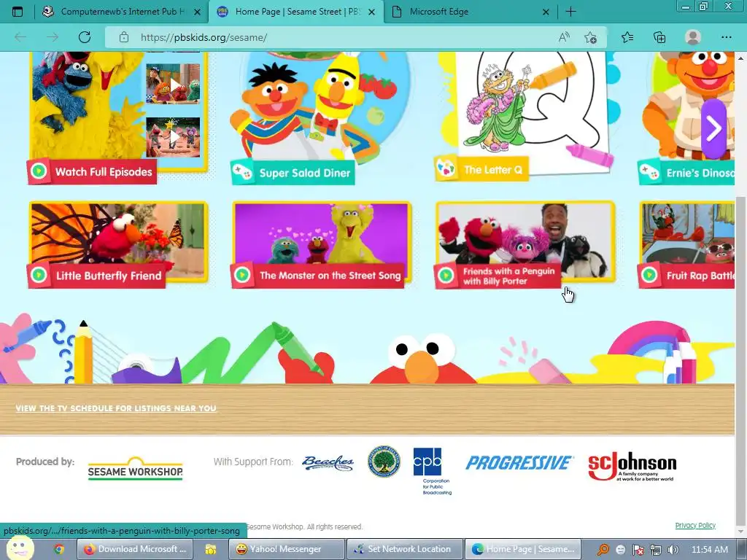The width and height of the screenshot is (747, 560).
Task: Close the Home Page Sesame Street tab
Action: coord(372,12)
